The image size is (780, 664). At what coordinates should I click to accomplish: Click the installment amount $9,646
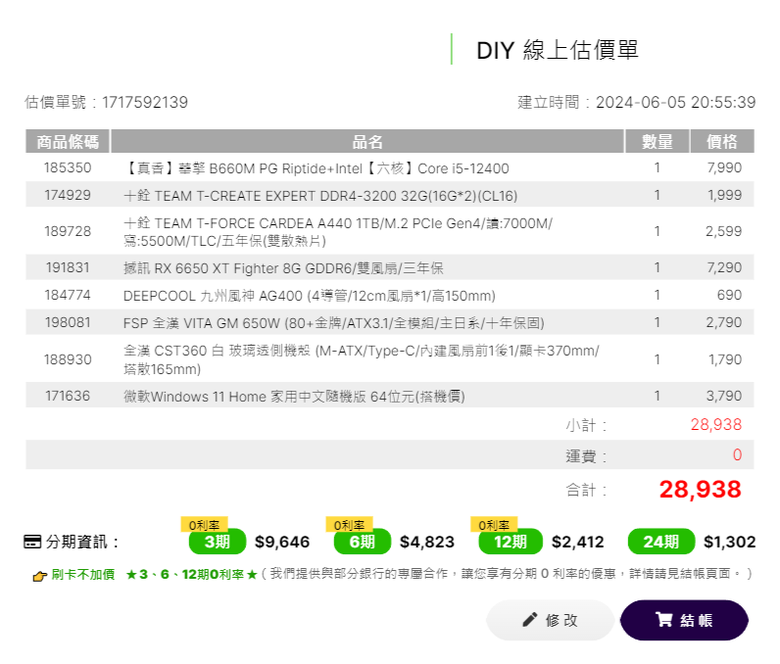[282, 542]
